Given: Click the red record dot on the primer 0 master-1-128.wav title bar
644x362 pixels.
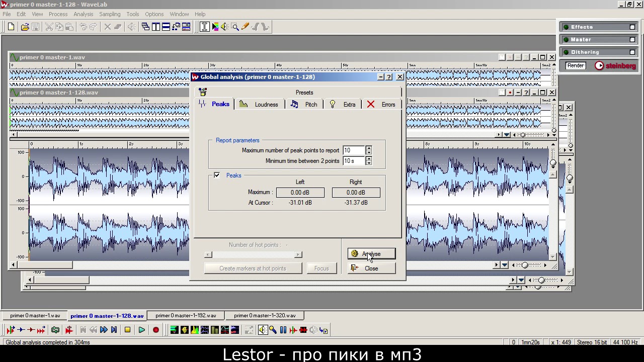Looking at the screenshot, I should pos(510,93).
